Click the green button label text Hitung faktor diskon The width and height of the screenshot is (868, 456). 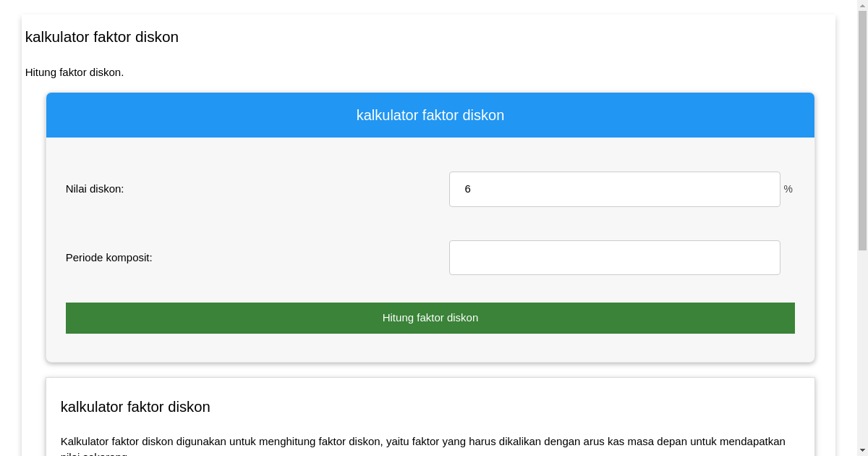(x=430, y=318)
